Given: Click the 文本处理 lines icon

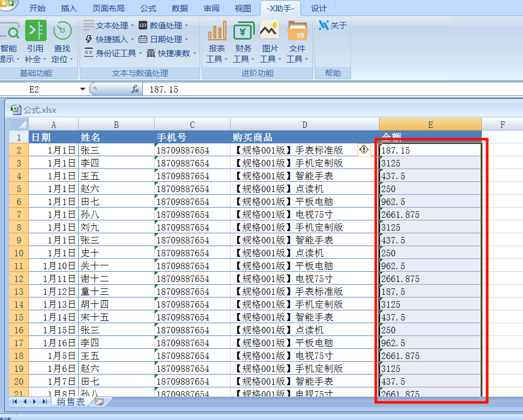Looking at the screenshot, I should click(89, 25).
